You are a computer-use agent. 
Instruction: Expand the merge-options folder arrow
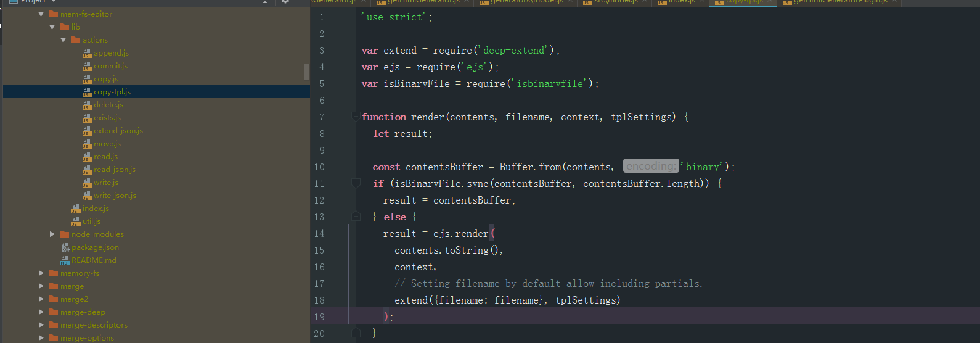(x=41, y=338)
